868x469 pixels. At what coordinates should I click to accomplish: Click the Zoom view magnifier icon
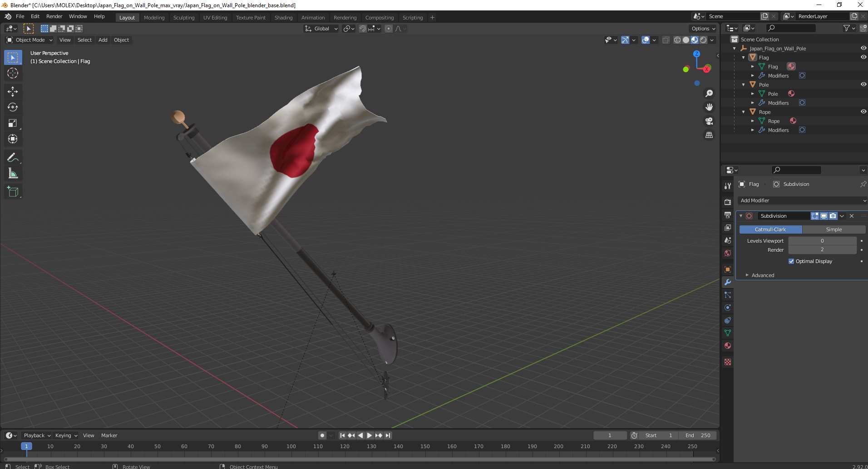[x=709, y=93]
